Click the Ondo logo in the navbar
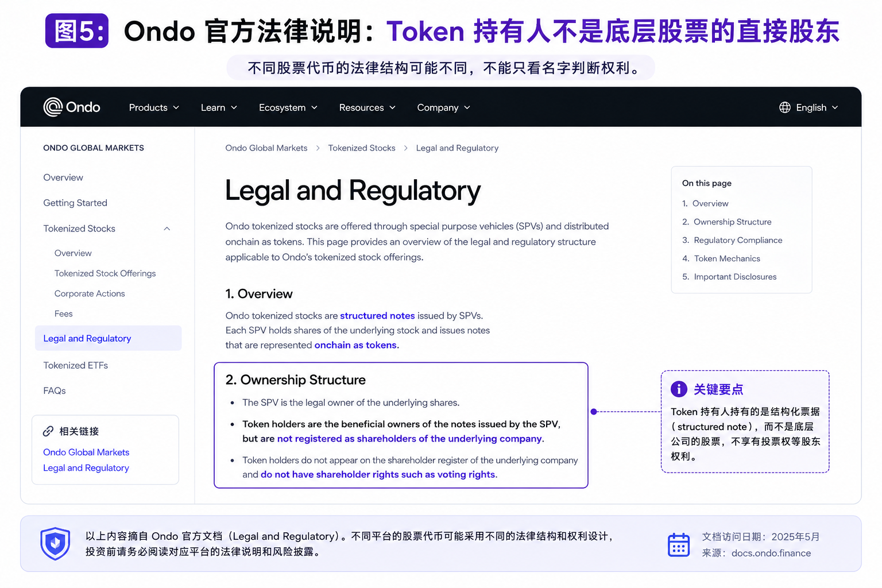This screenshot has height=588, width=882. [x=72, y=107]
